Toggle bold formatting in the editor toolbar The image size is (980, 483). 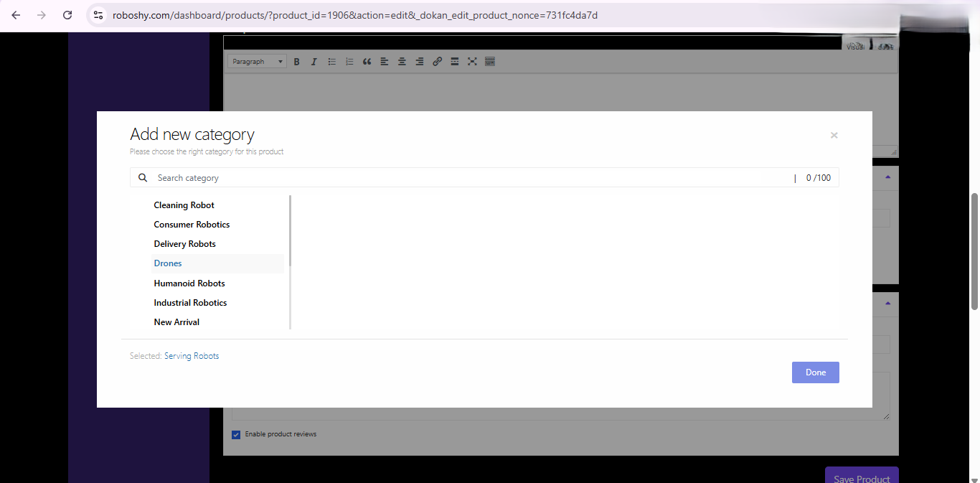[x=296, y=62]
